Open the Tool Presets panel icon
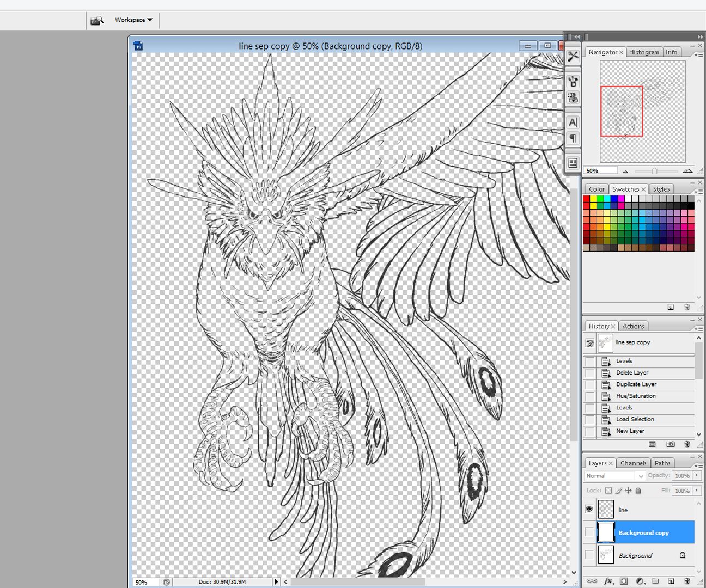 (573, 57)
